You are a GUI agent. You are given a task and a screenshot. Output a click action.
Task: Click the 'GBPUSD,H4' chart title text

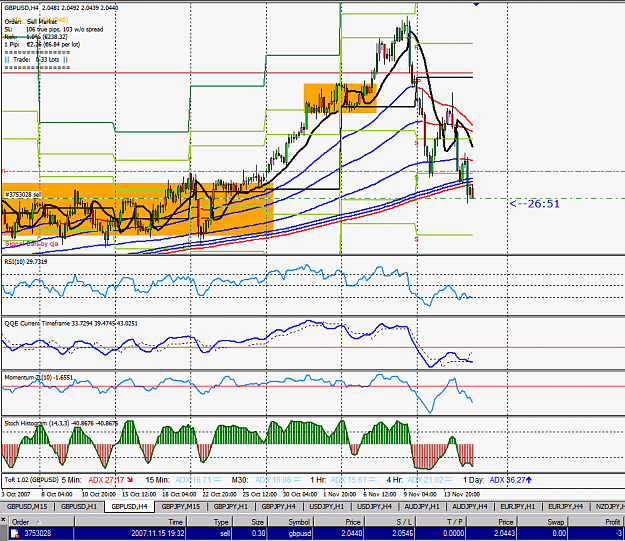pyautogui.click(x=21, y=8)
